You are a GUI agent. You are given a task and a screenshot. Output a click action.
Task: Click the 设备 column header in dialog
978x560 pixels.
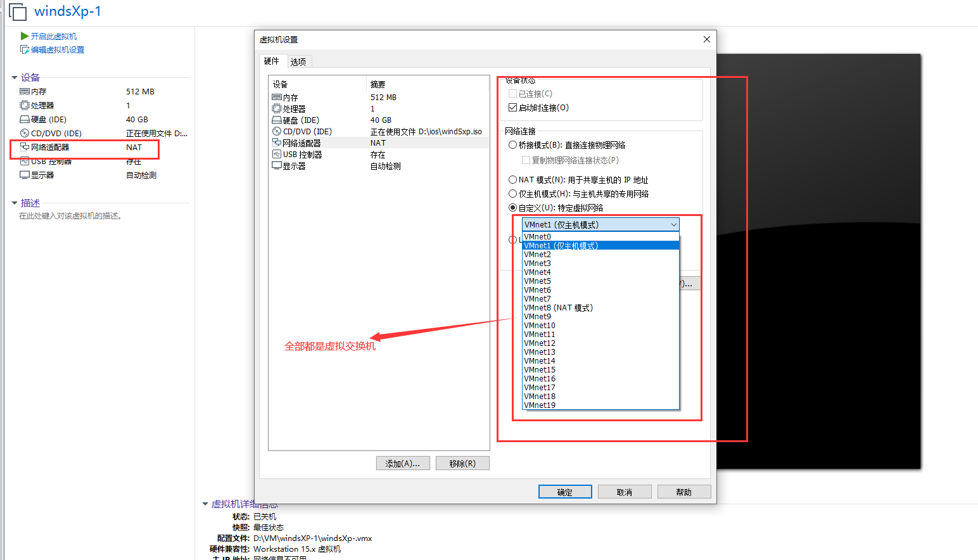click(x=318, y=84)
